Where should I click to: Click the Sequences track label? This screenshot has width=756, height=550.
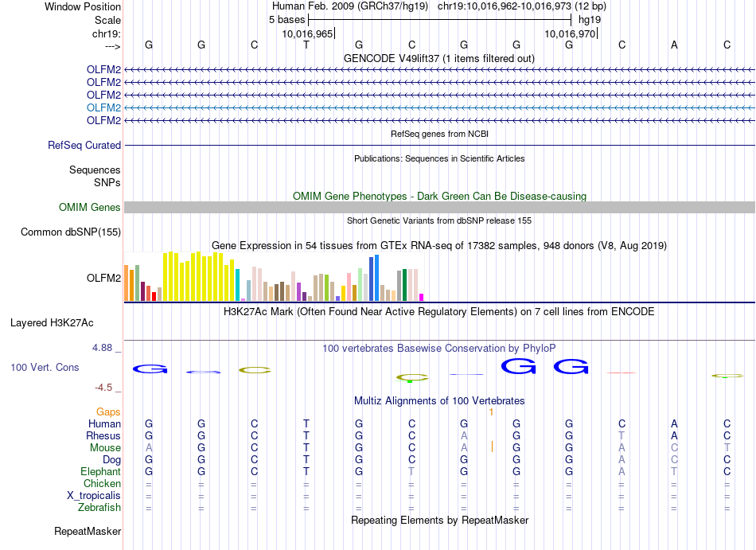point(95,170)
